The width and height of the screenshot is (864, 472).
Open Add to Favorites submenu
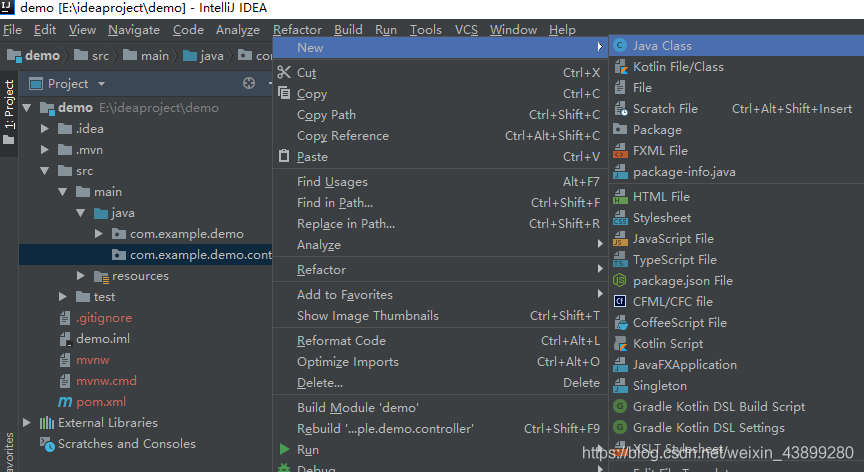(440, 295)
